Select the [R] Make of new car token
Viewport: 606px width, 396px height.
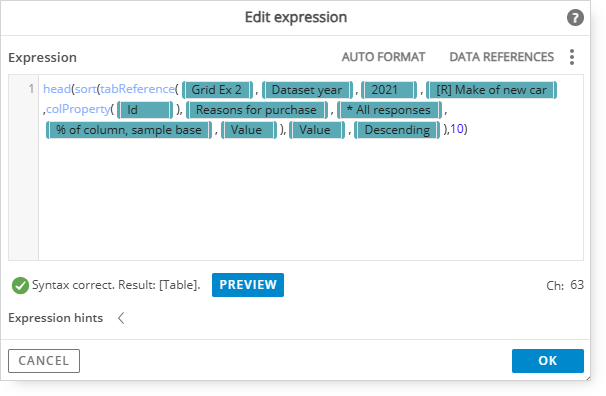[491, 90]
